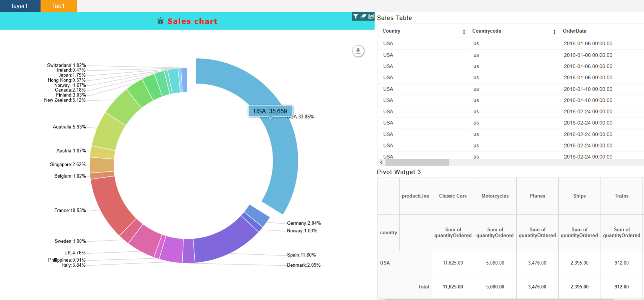Click 11,625.00 in the pivot USA row
Image resolution: width=644 pixels, height=300 pixels.
[453, 263]
